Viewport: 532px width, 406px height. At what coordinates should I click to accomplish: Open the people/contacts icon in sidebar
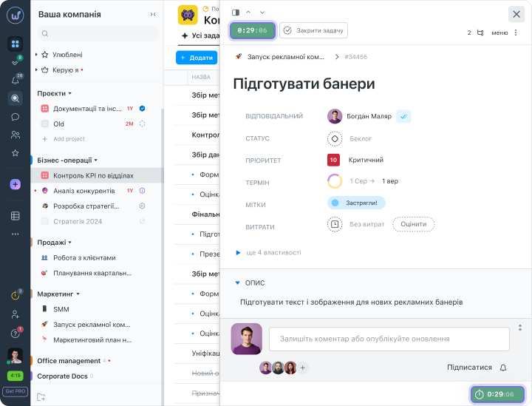click(15, 135)
